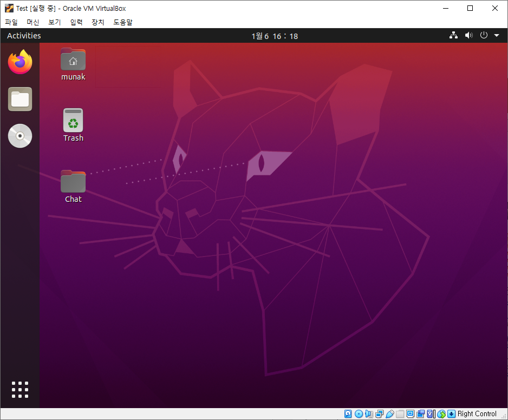
Task: Click the volume speaker icon in top bar
Action: 469,35
